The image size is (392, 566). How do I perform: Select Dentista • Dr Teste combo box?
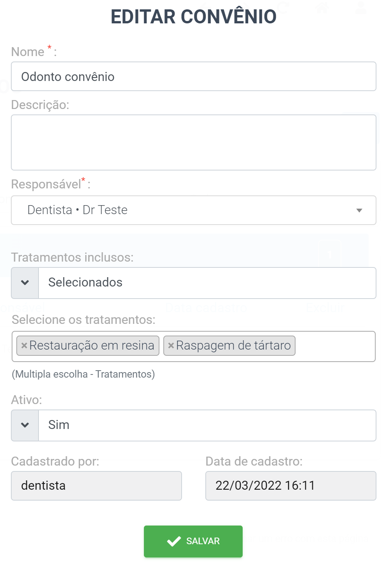pyautogui.click(x=194, y=210)
